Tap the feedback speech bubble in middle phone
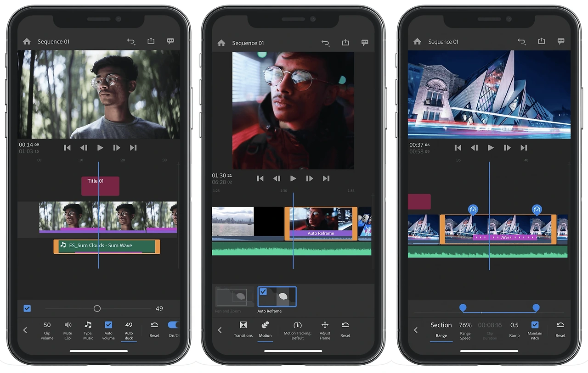This screenshot has height=373, width=588. (365, 43)
